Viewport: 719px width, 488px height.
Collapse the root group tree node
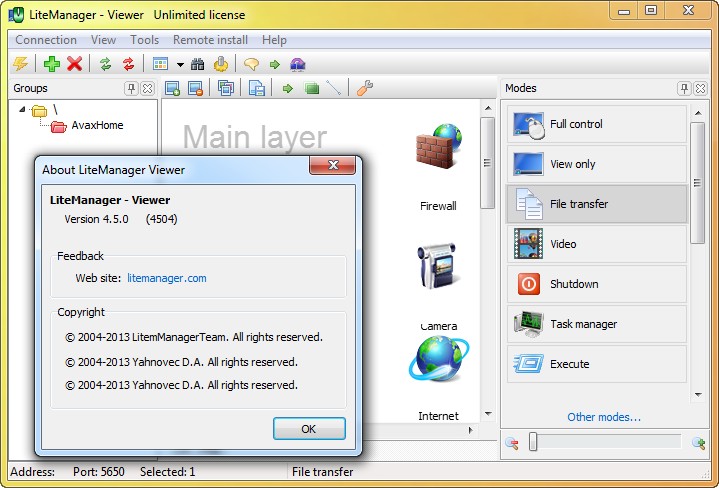click(22, 109)
